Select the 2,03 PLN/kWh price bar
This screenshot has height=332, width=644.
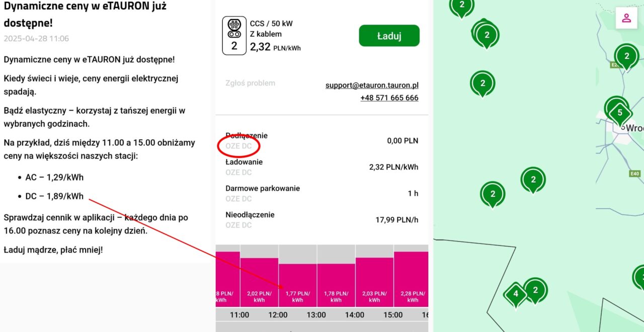click(374, 282)
